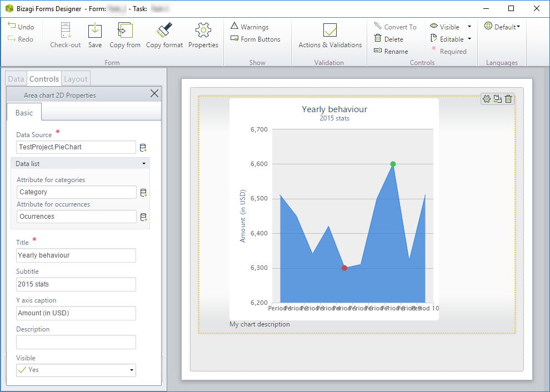
Task: Click the Data Source binding icon
Action: point(143,148)
